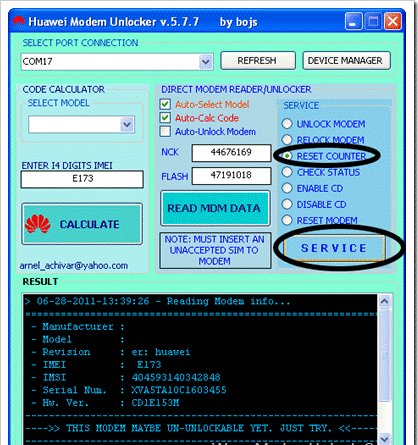Click READ MDM DATA button
The image size is (418, 445).
click(215, 208)
